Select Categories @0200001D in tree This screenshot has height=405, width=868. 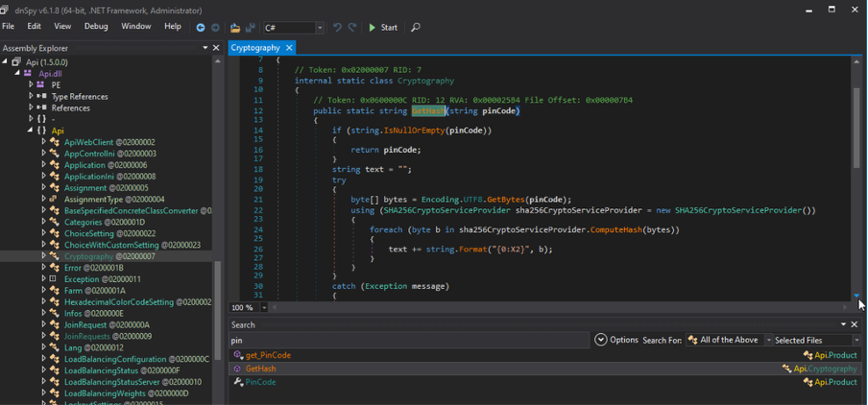tap(105, 222)
